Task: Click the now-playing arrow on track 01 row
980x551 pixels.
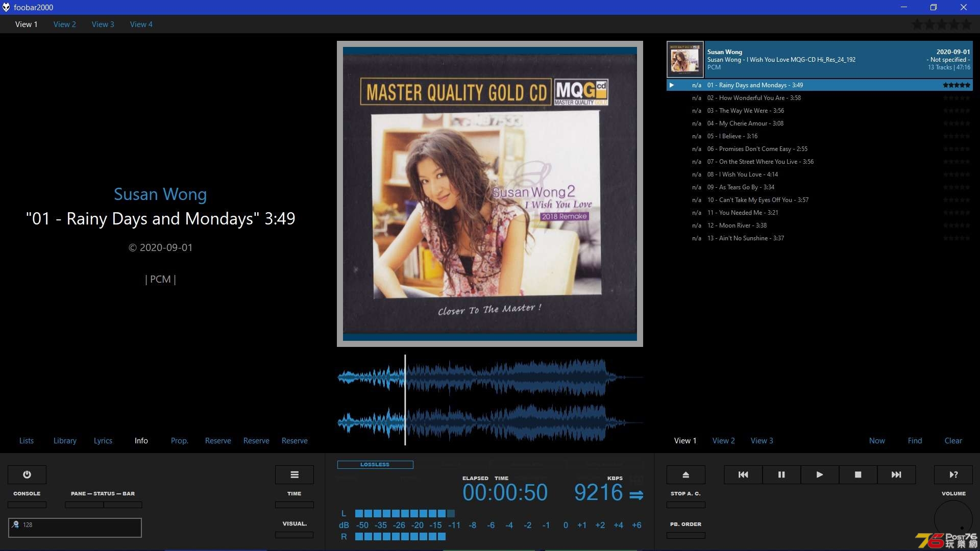Action: (x=672, y=85)
